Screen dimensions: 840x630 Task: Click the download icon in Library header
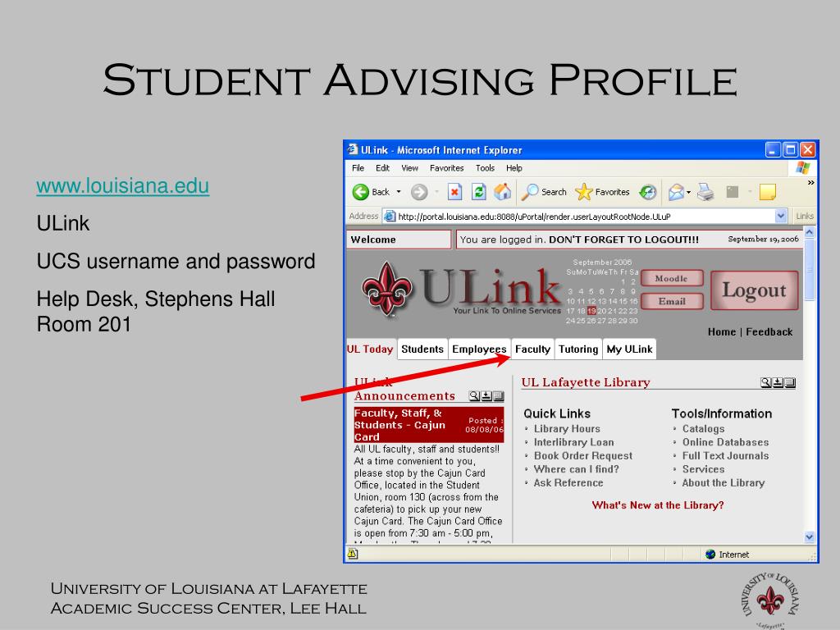click(778, 382)
